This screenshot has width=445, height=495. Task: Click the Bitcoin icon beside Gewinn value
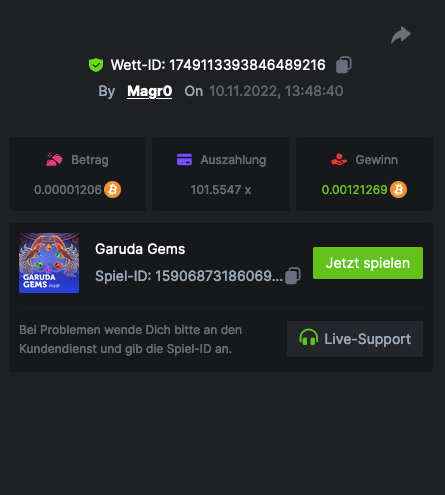pyautogui.click(x=399, y=190)
